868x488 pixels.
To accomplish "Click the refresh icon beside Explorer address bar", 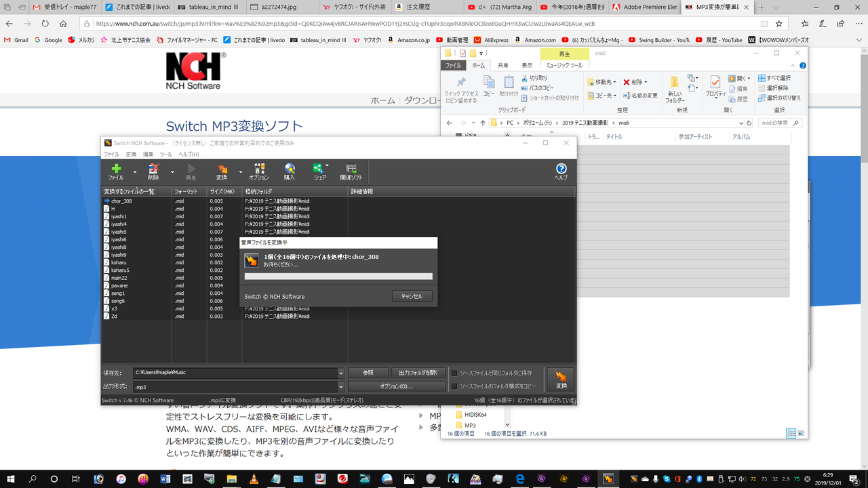I will 749,123.
